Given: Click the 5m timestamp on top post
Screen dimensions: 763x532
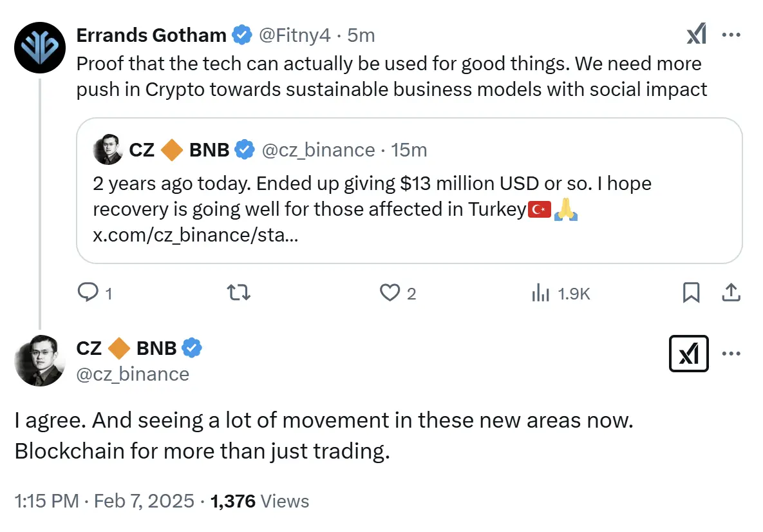Looking at the screenshot, I should 361,35.
